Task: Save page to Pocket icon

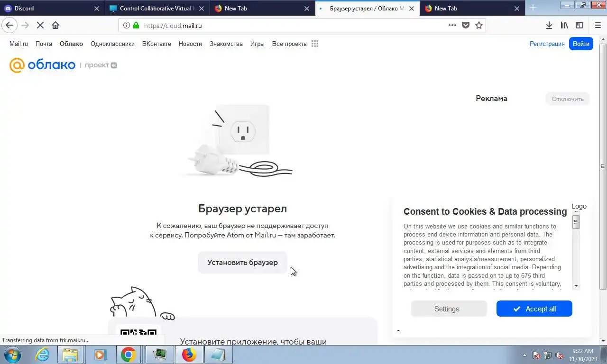Action: pyautogui.click(x=466, y=26)
